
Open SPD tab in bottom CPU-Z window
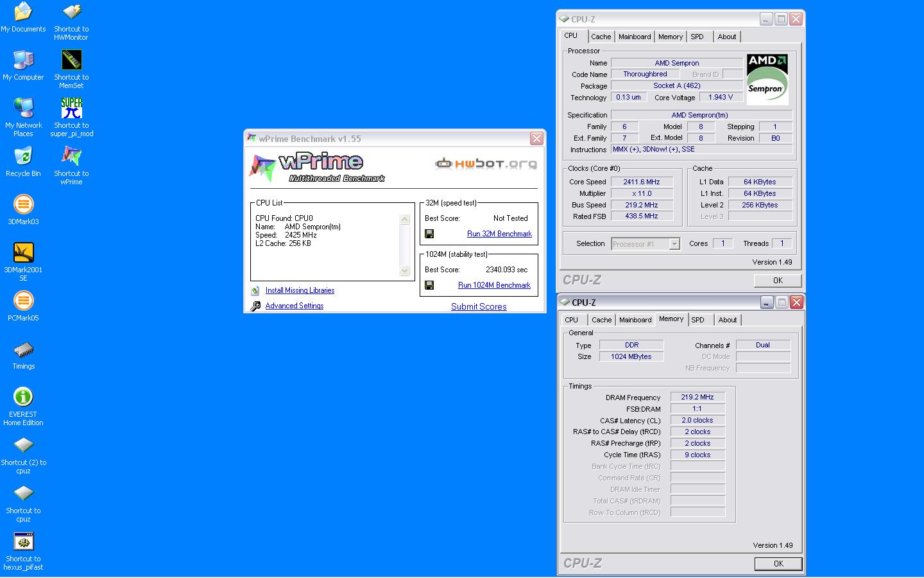tap(698, 320)
